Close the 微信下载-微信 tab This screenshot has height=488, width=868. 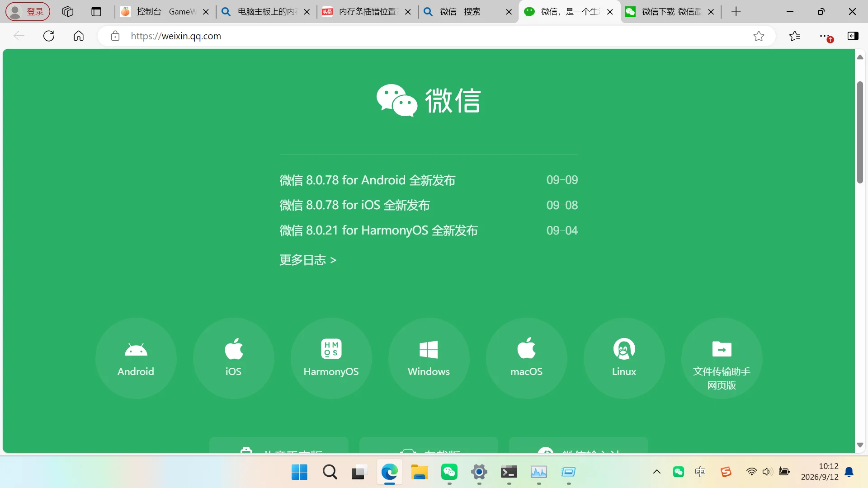(x=711, y=12)
